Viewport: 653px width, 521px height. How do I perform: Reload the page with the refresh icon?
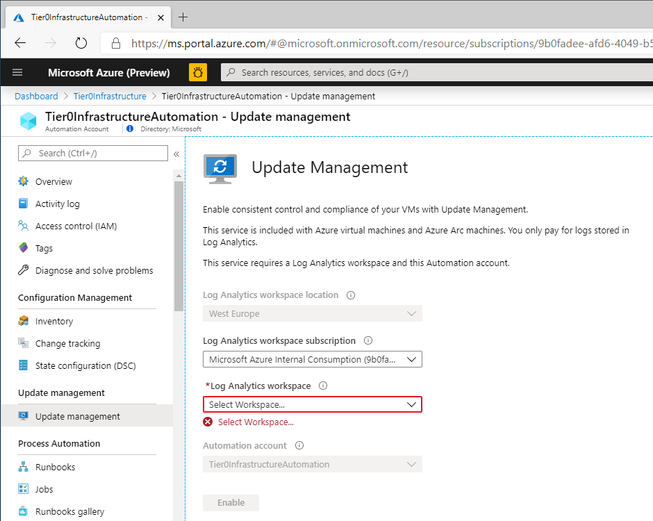(x=81, y=42)
